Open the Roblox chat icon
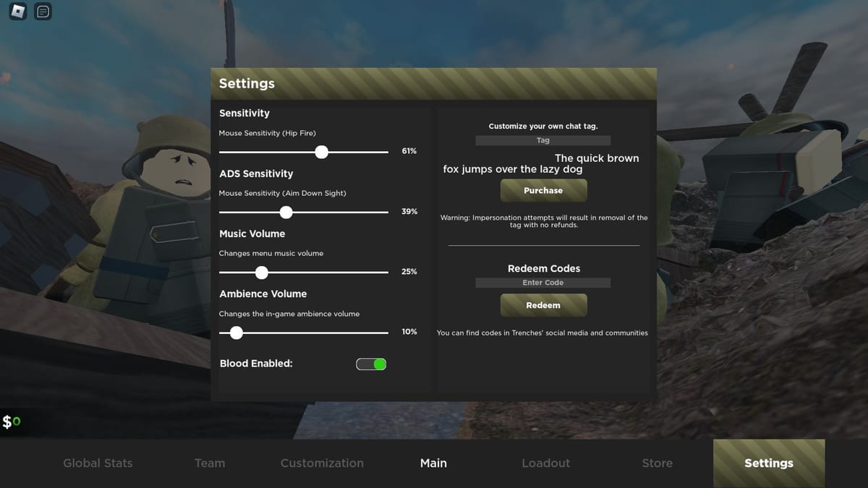The image size is (868, 488). 43,12
